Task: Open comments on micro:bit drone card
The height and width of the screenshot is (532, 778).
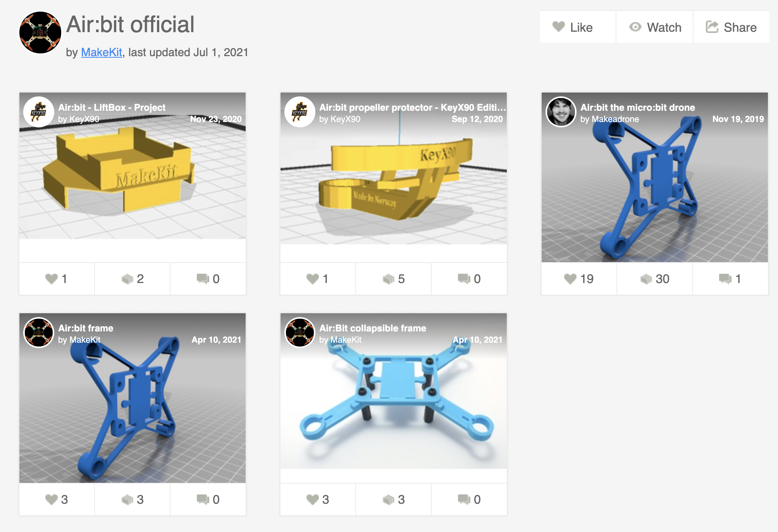Action: coord(730,279)
